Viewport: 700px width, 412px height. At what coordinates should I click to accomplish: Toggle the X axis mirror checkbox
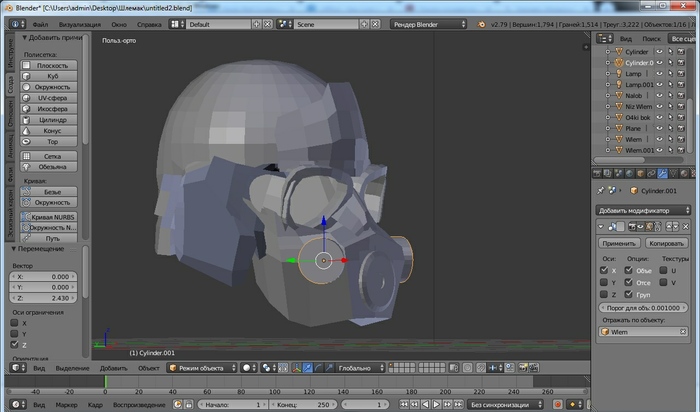pos(605,270)
